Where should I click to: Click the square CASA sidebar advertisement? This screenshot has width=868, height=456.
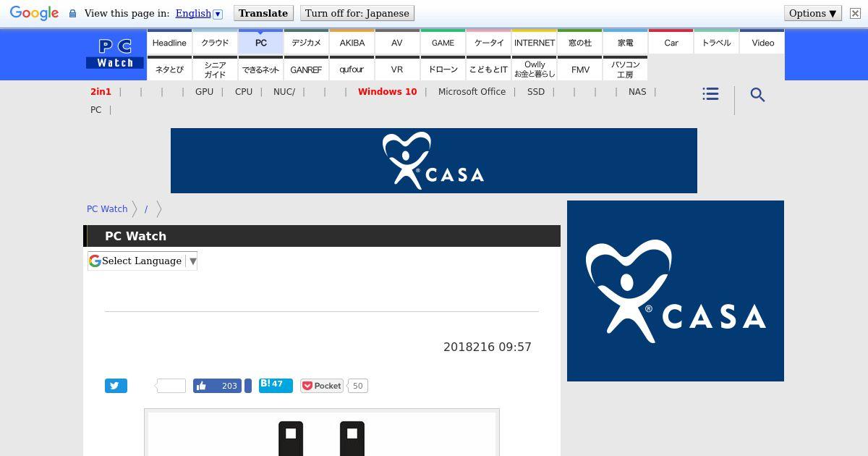[676, 291]
